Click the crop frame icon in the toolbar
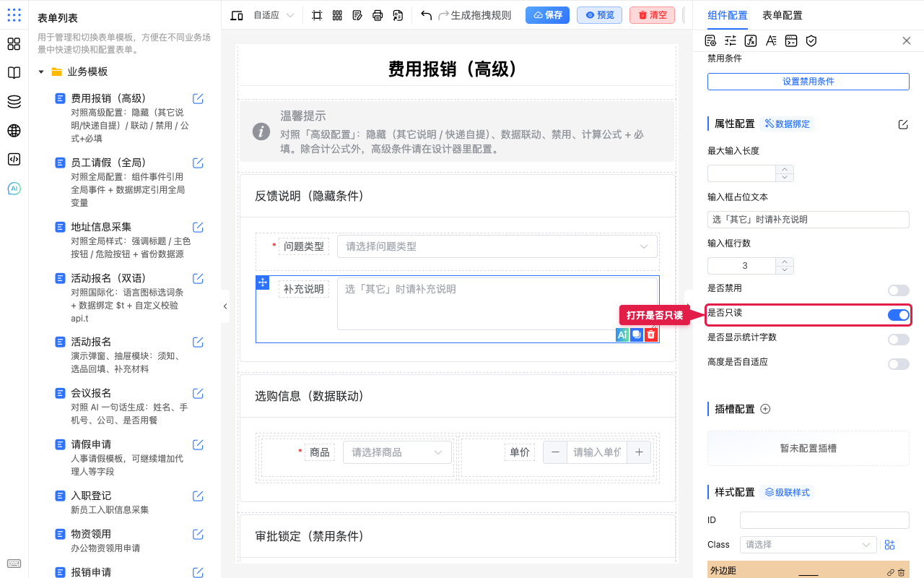This screenshot has height=578, width=924. coord(317,15)
